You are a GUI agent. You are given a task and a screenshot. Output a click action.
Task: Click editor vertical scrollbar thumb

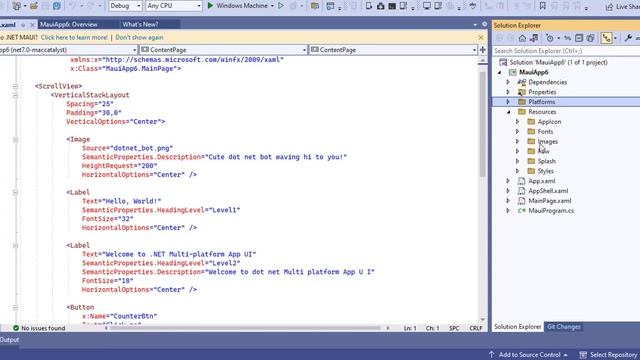pyautogui.click(x=482, y=124)
